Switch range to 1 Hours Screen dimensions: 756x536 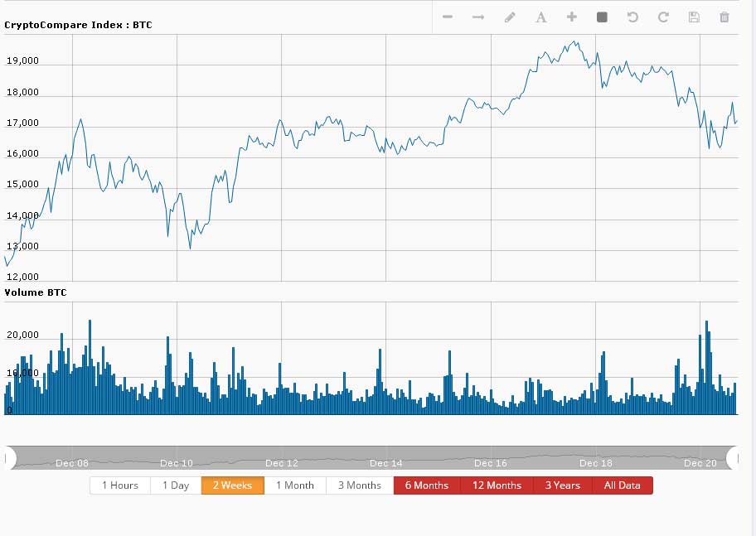tap(120, 485)
